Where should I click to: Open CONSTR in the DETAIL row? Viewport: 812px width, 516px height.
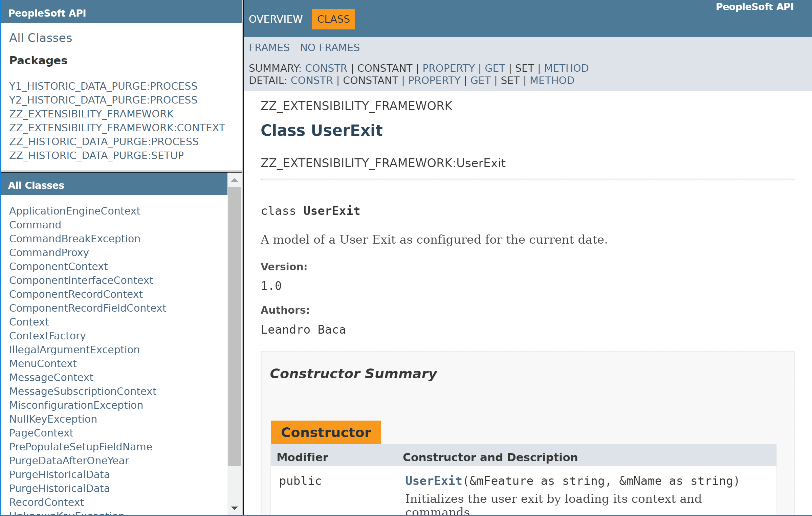(x=312, y=81)
